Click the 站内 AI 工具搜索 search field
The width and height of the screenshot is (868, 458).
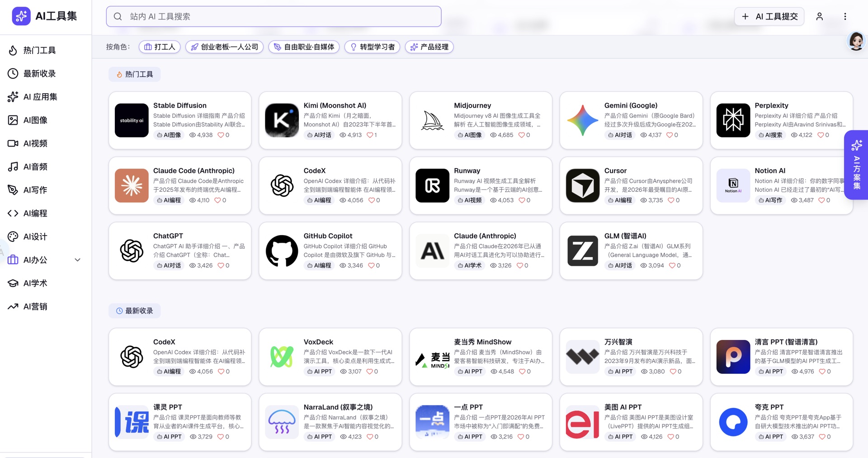pyautogui.click(x=274, y=17)
